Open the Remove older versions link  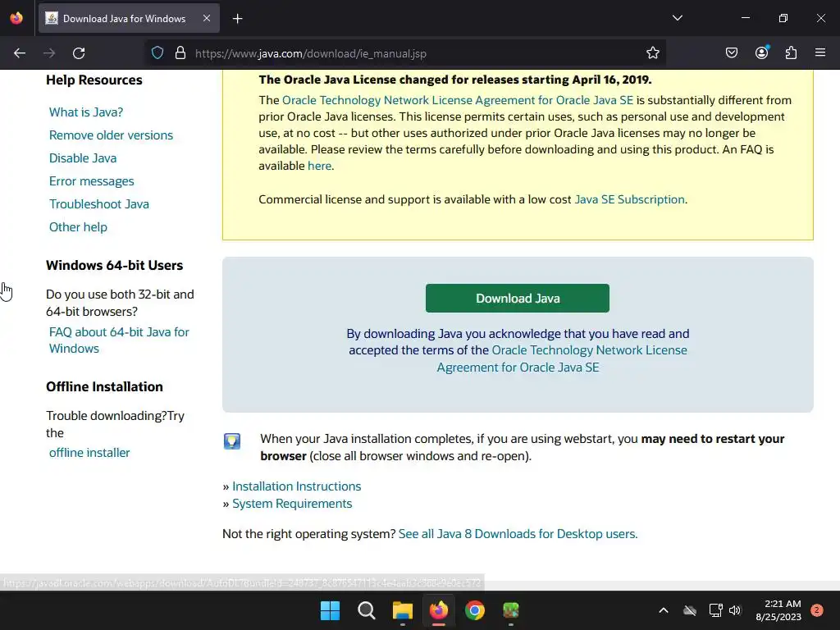point(111,135)
